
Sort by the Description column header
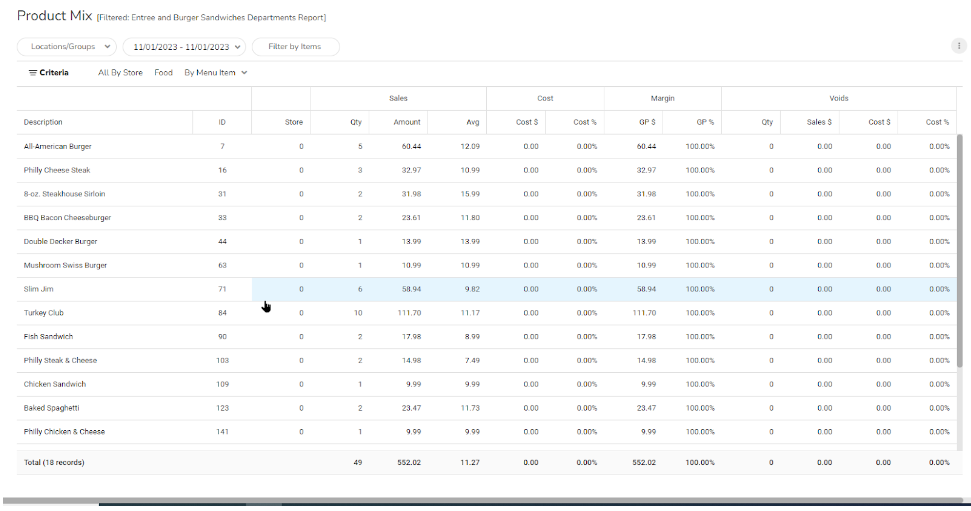[43, 122]
